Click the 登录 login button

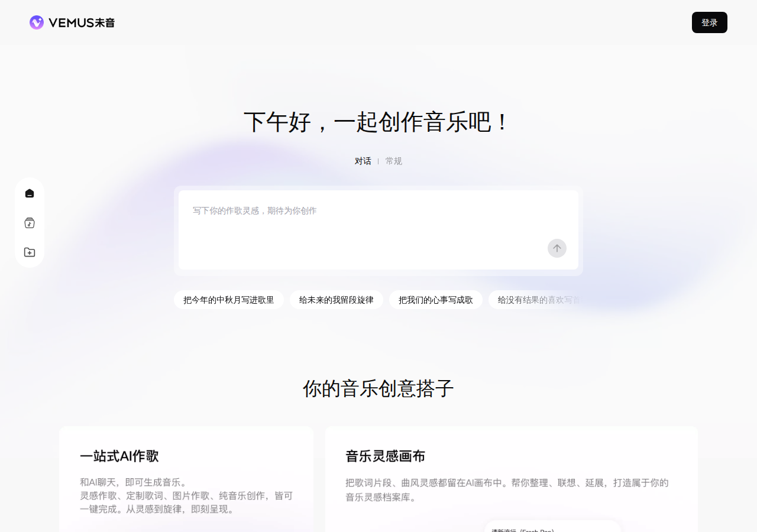click(710, 22)
